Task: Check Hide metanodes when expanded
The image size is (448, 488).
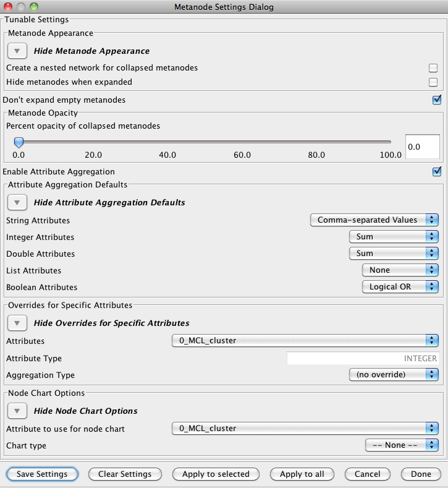Action: (433, 82)
